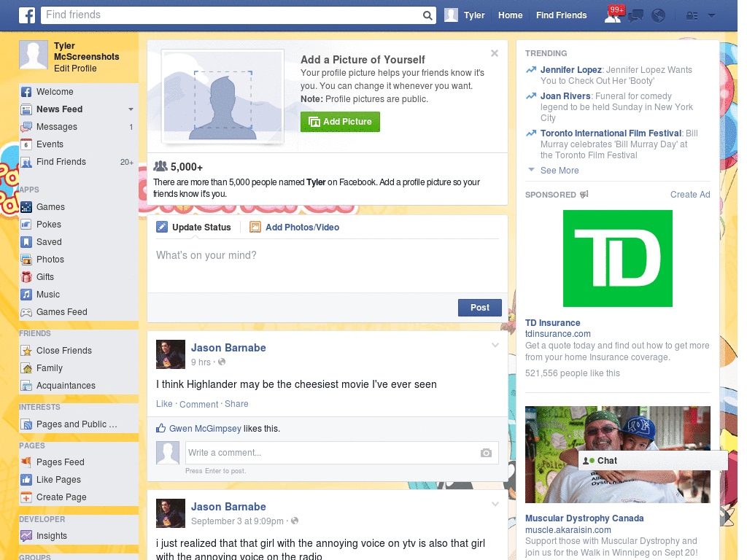Click the Like Pages thumbs icon

click(26, 480)
